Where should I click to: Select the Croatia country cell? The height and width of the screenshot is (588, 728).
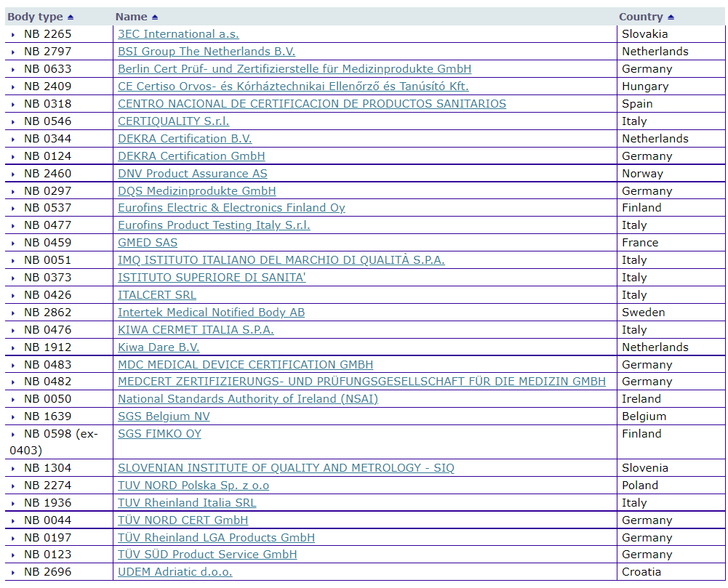coord(671,571)
